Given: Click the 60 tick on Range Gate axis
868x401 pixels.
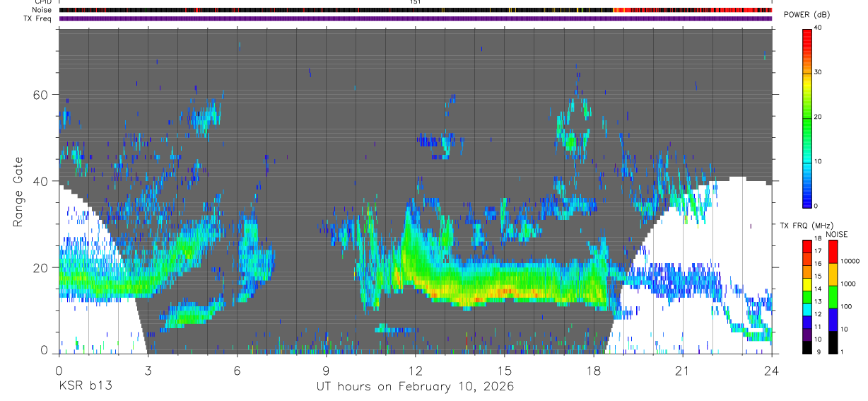Looking at the screenshot, I should (x=42, y=95).
